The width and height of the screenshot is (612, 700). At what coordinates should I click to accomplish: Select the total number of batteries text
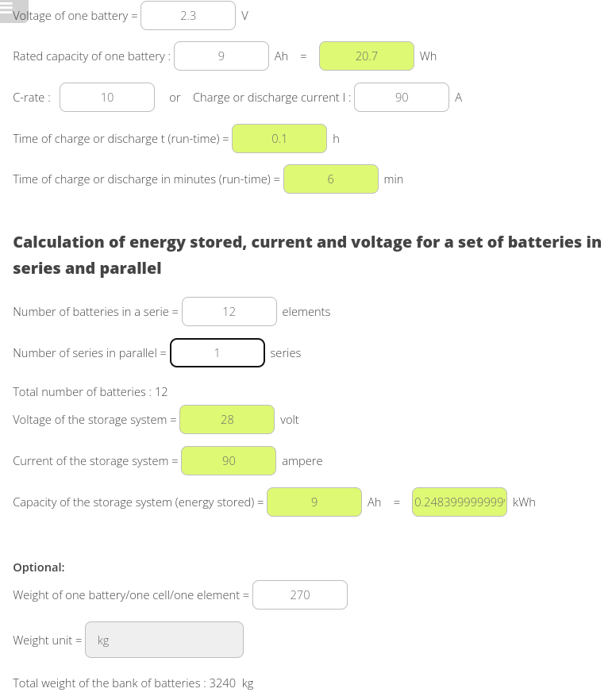point(90,392)
